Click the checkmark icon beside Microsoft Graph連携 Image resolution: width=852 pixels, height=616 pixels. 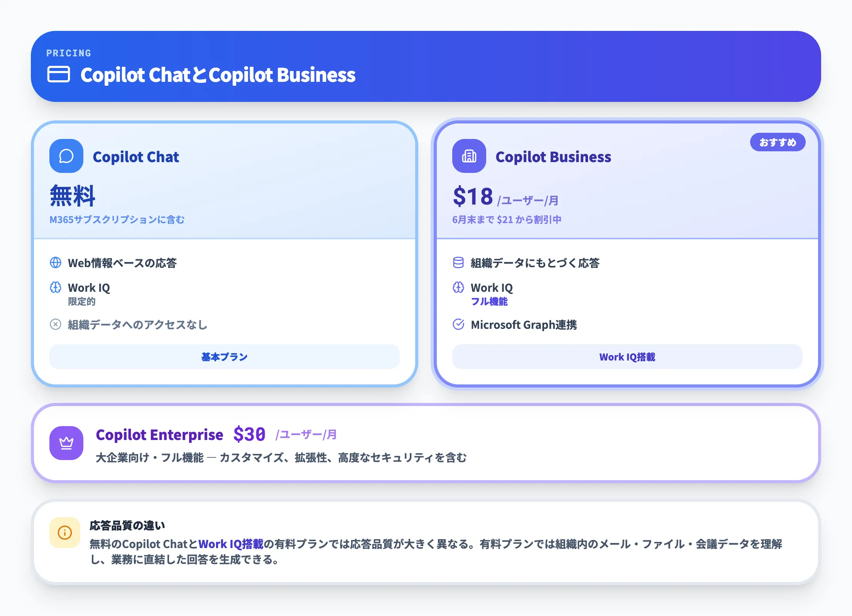[459, 325]
